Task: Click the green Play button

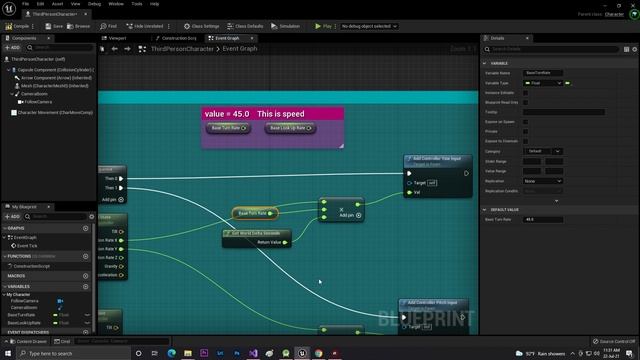Action: coord(323,26)
